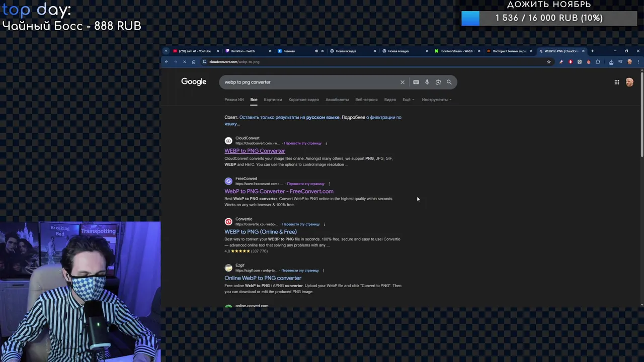644x362 pixels.
Task: Translate the Convertio result page
Action: (301, 224)
